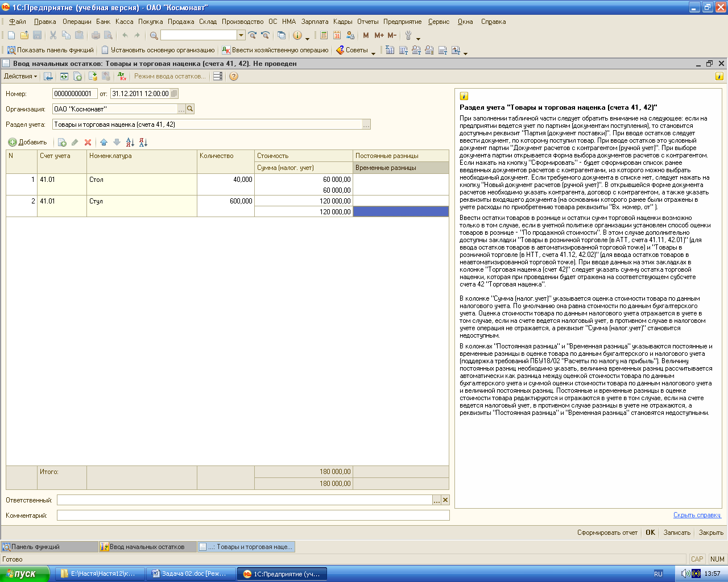
Task: Open the Calculator icon
Action: pyautogui.click(x=324, y=35)
